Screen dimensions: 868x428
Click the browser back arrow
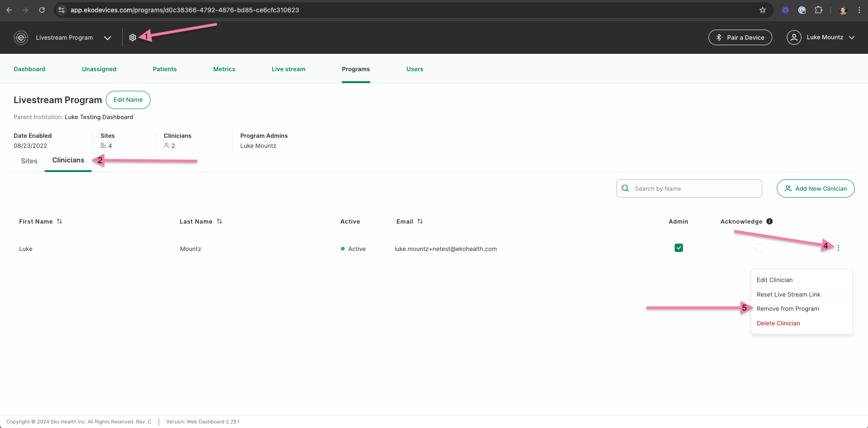point(9,10)
